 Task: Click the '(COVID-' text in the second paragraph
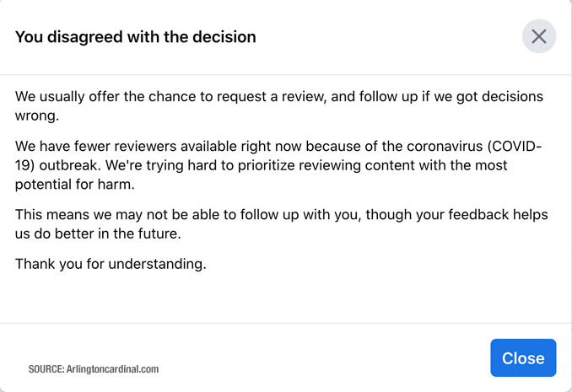[515, 146]
